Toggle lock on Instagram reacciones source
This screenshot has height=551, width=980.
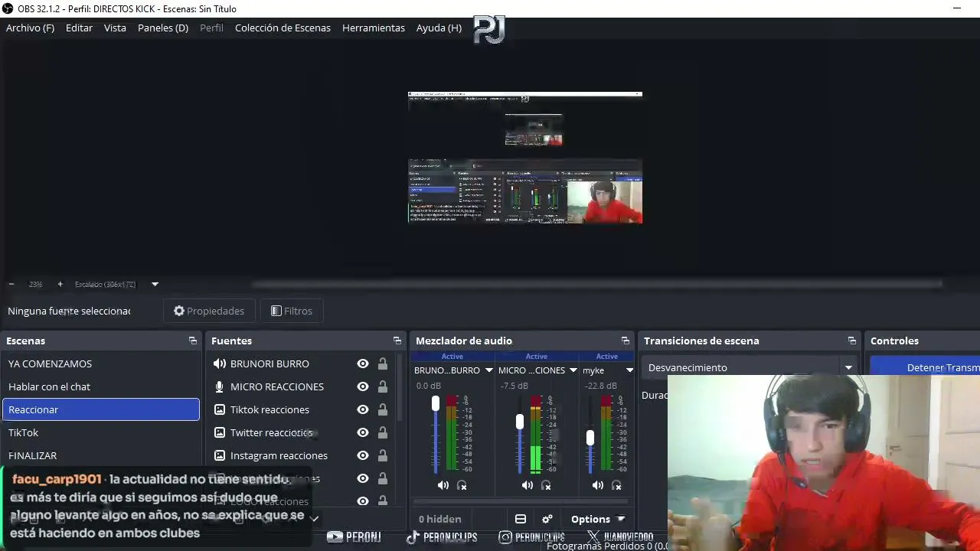pyautogui.click(x=382, y=455)
